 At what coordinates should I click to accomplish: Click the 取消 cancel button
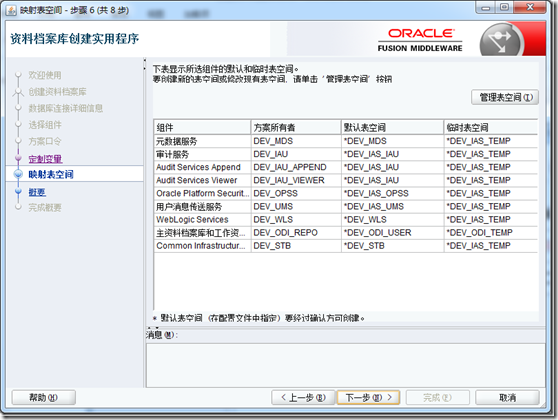click(507, 397)
